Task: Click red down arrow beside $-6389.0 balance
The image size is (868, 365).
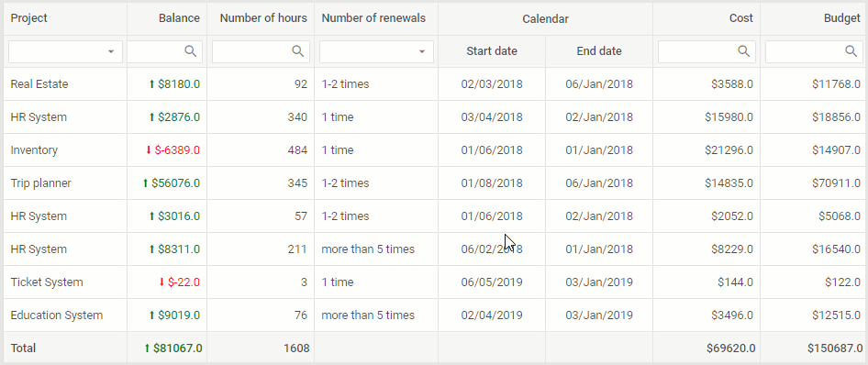Action: [149, 149]
